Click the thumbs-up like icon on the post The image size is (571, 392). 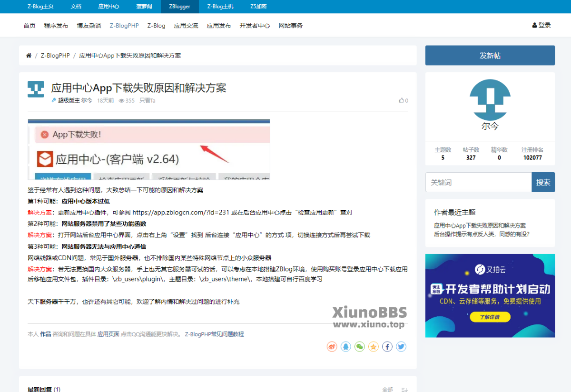tap(401, 100)
